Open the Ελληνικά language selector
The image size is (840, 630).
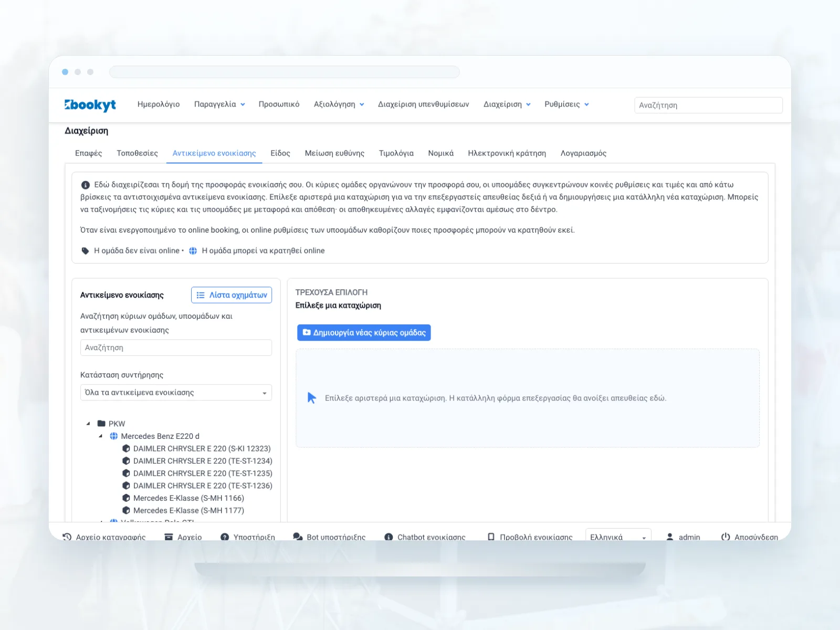tap(618, 537)
